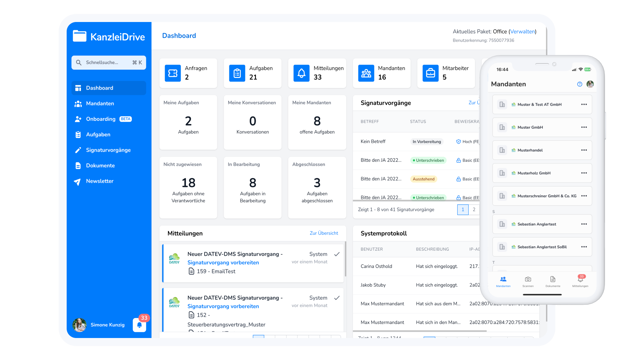Image resolution: width=640 pixels, height=360 pixels.
Task: Open Zur Übersicht link in Mitteilungen
Action: pos(324,233)
